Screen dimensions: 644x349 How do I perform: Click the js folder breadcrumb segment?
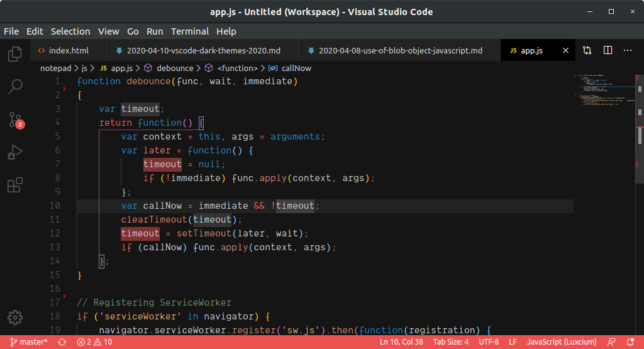click(84, 68)
